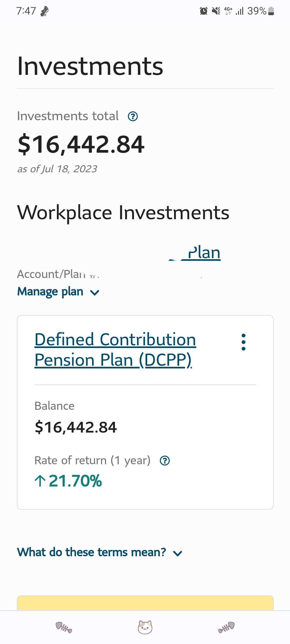Tap the battery indicator icon

271,11
